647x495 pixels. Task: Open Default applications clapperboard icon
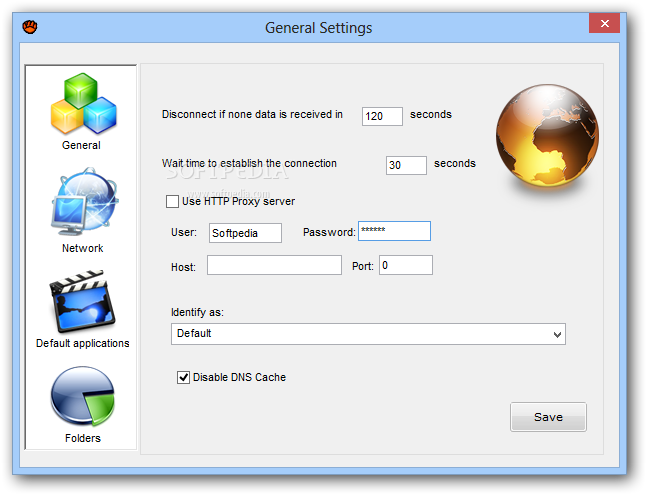click(82, 301)
